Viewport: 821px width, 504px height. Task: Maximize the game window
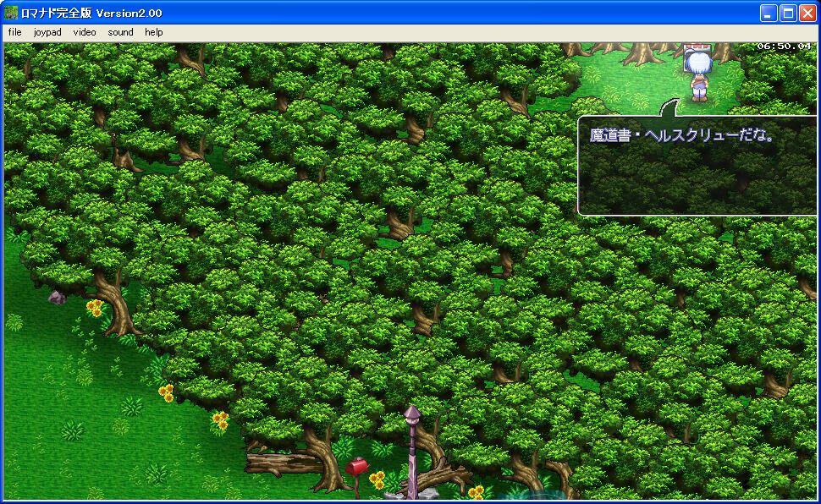(787, 13)
